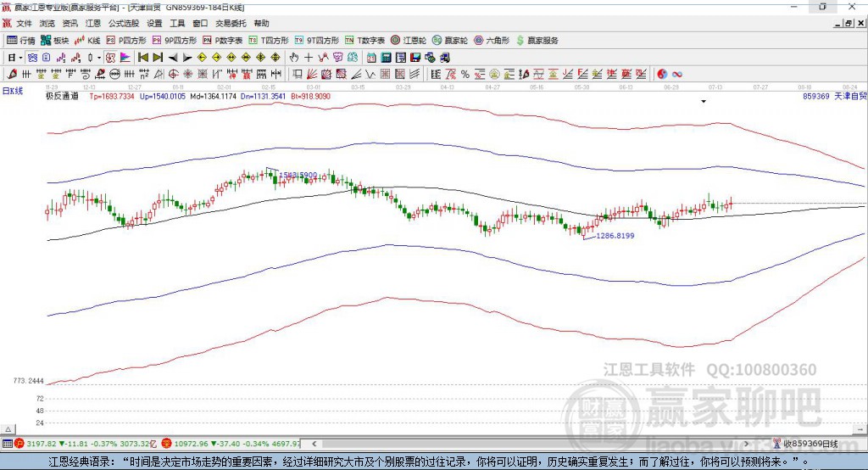Click the blue infinity icon
868x470 pixels.
click(677, 75)
